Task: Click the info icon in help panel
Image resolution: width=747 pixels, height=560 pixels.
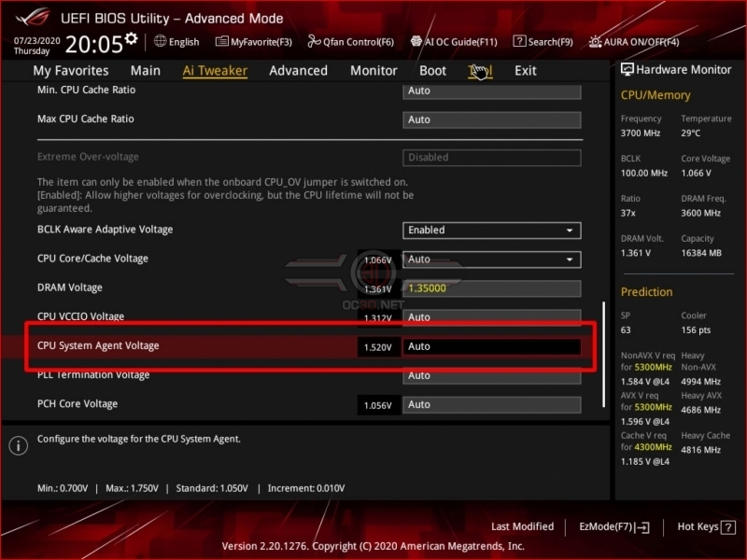Action: pyautogui.click(x=18, y=446)
